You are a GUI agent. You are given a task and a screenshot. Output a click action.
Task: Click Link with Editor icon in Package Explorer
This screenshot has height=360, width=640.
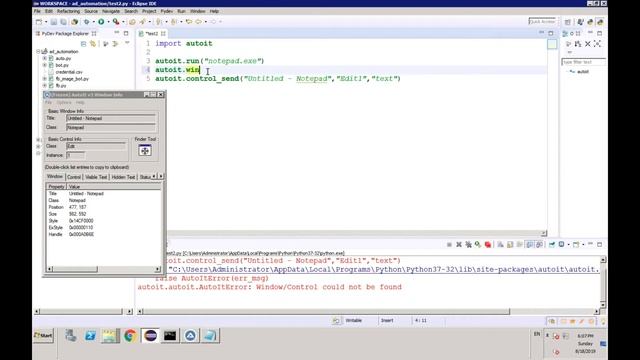pyautogui.click(x=93, y=44)
